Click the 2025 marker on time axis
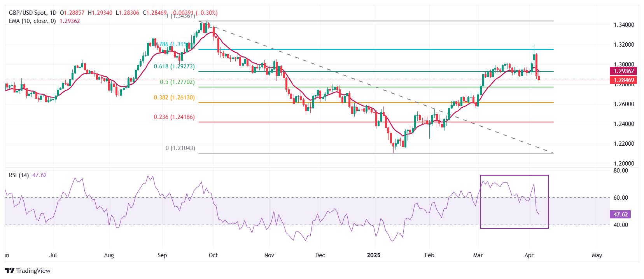This screenshot has height=279, width=644. [x=374, y=255]
